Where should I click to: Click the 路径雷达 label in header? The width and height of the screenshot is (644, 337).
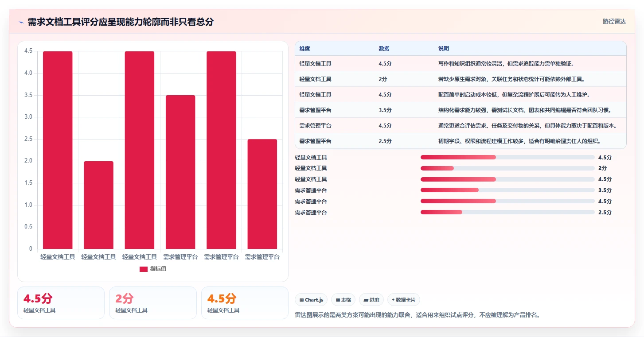coord(614,21)
